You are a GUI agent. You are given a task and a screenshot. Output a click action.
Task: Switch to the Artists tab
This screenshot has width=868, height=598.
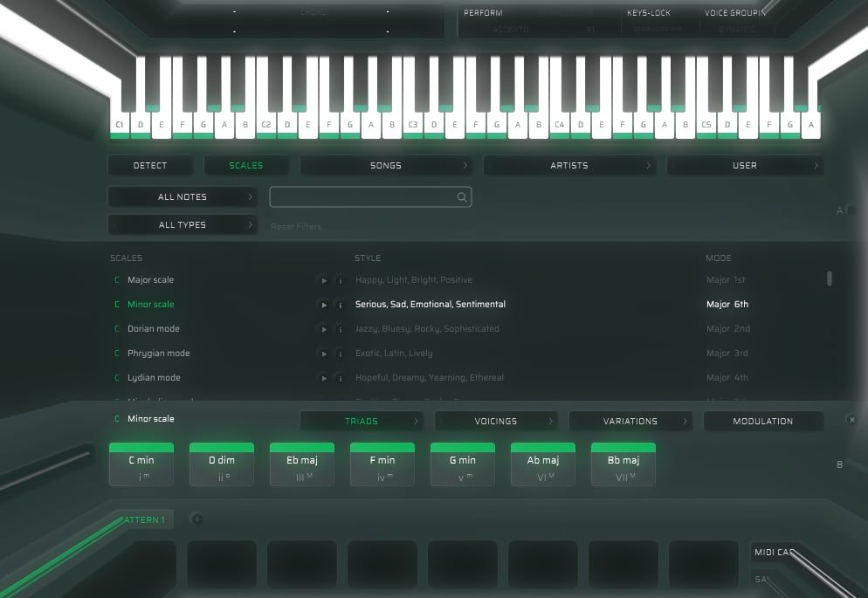click(x=568, y=165)
